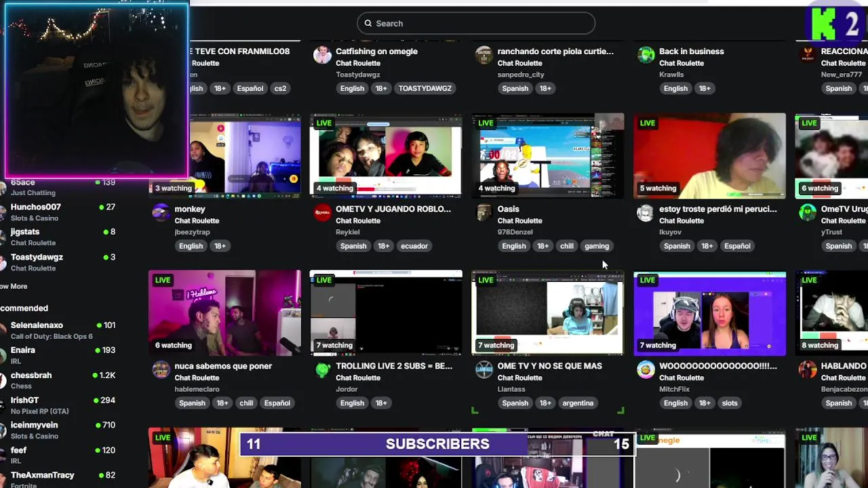This screenshot has width=868, height=488.
Task: Open Enaira recommended channel
Action: pyautogui.click(x=59, y=355)
